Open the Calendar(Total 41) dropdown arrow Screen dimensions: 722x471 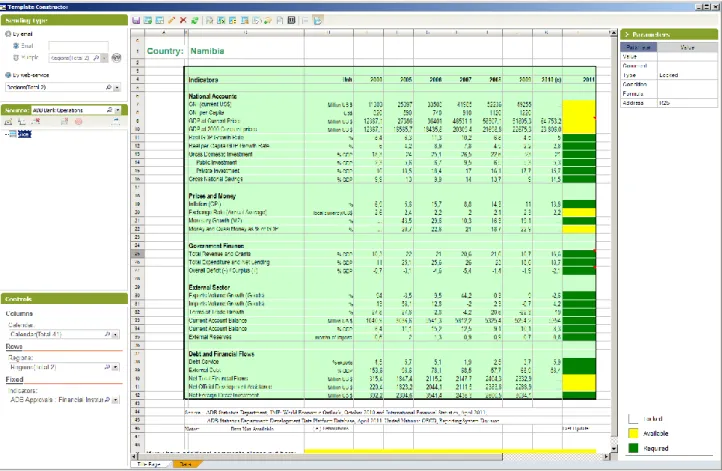point(116,335)
